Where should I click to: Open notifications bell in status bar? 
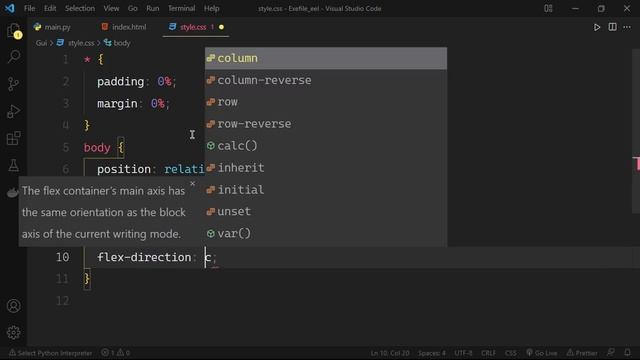pyautogui.click(x=627, y=352)
